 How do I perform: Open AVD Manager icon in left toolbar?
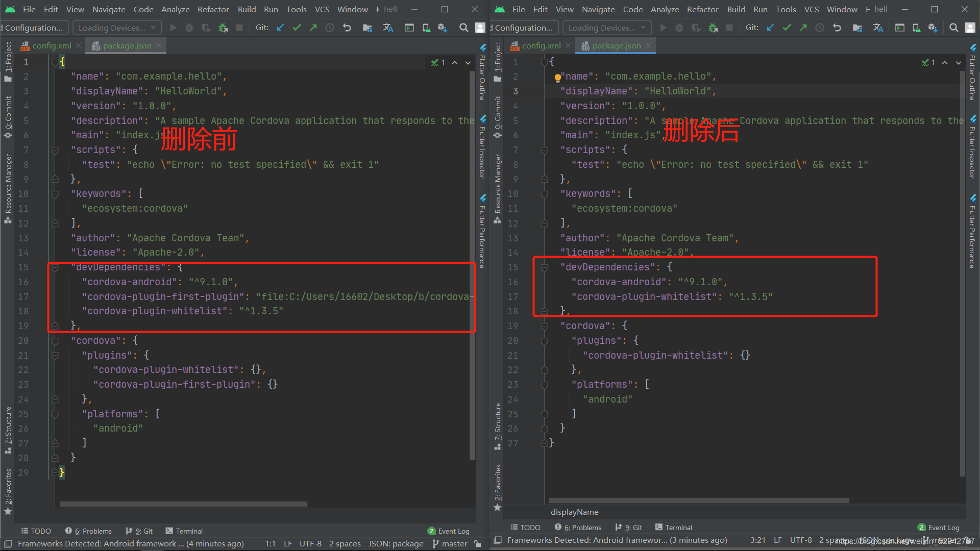tap(426, 28)
